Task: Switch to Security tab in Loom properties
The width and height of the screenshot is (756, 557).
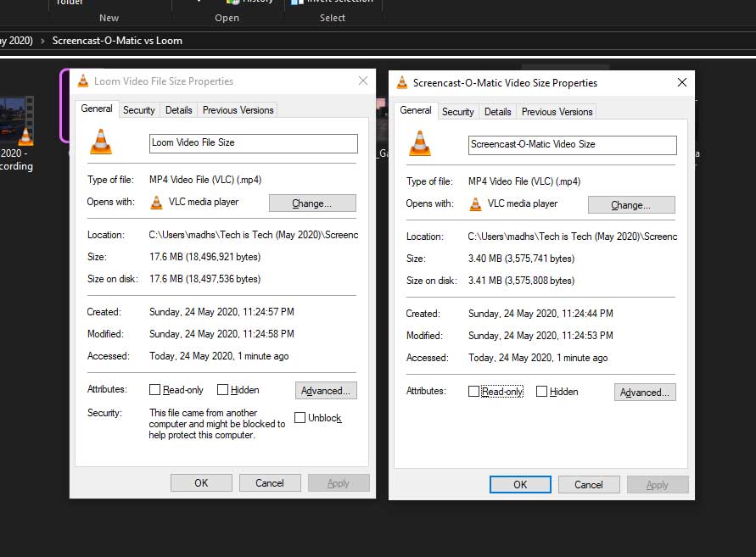Action: pos(139,110)
